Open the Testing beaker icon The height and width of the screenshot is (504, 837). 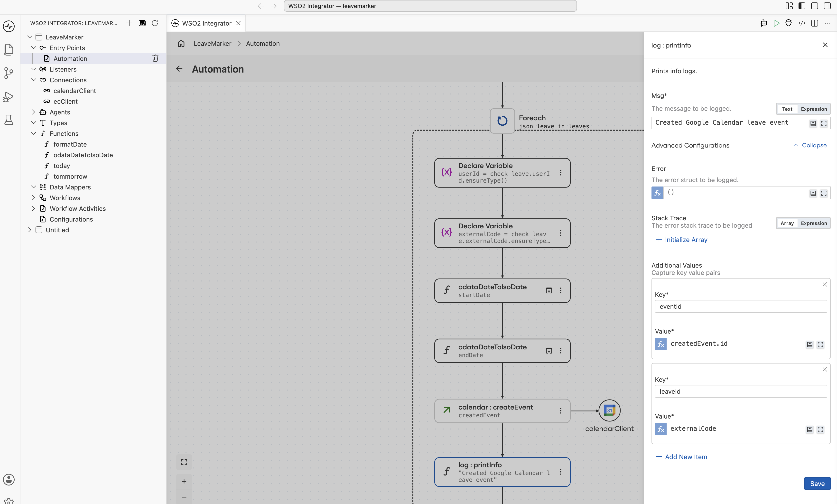pyautogui.click(x=9, y=120)
